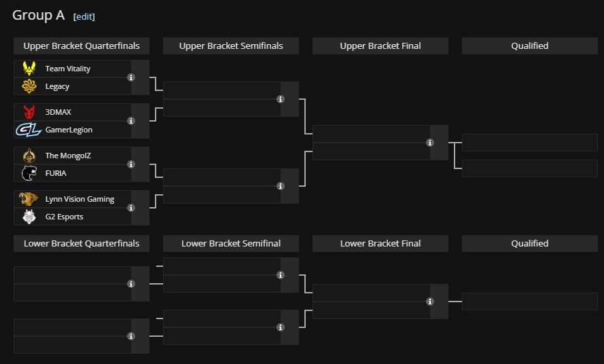
Task: Click the Upper Bracket Quarterfinals header
Action: click(82, 46)
